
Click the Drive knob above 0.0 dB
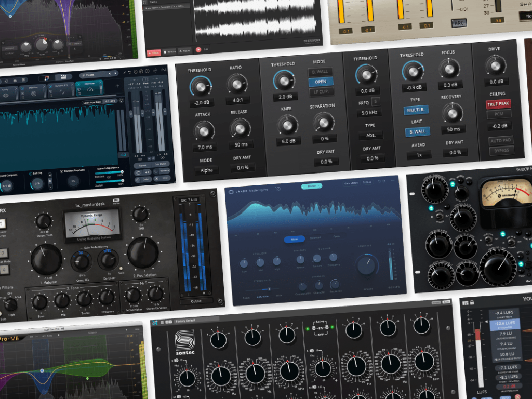coord(495,65)
